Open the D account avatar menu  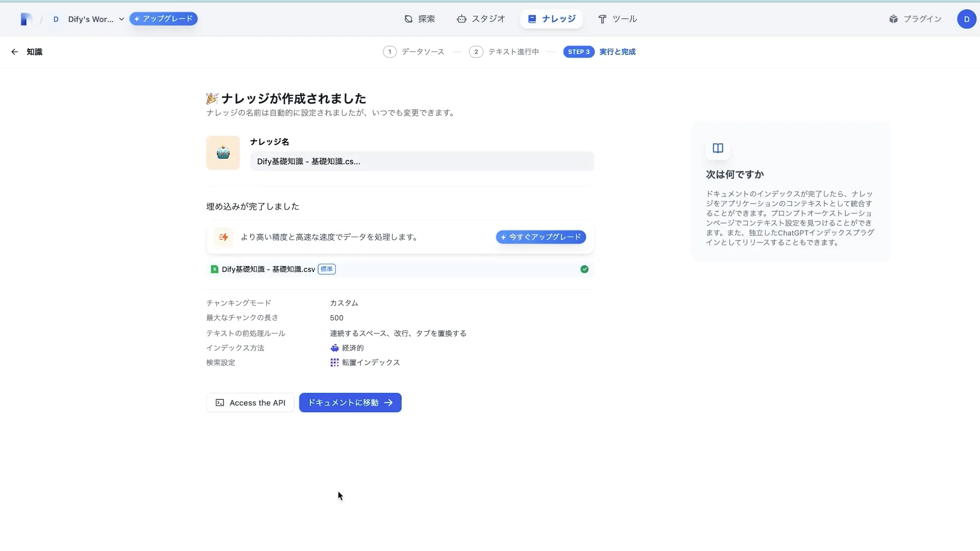[966, 19]
